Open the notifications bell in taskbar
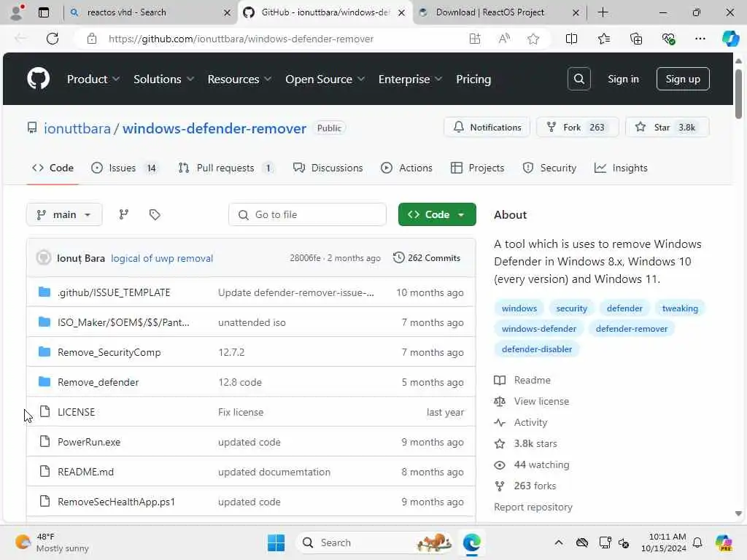This screenshot has height=560, width=747. coord(697,542)
